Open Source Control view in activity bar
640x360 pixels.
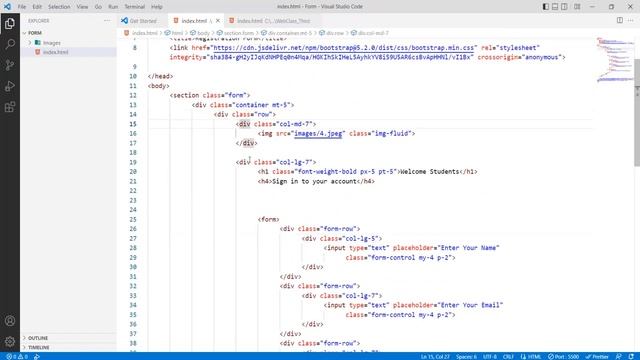10,65
